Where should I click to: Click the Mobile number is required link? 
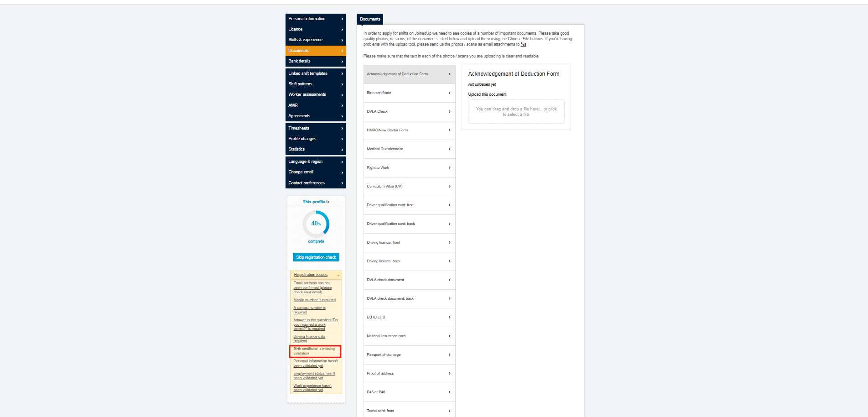click(314, 300)
